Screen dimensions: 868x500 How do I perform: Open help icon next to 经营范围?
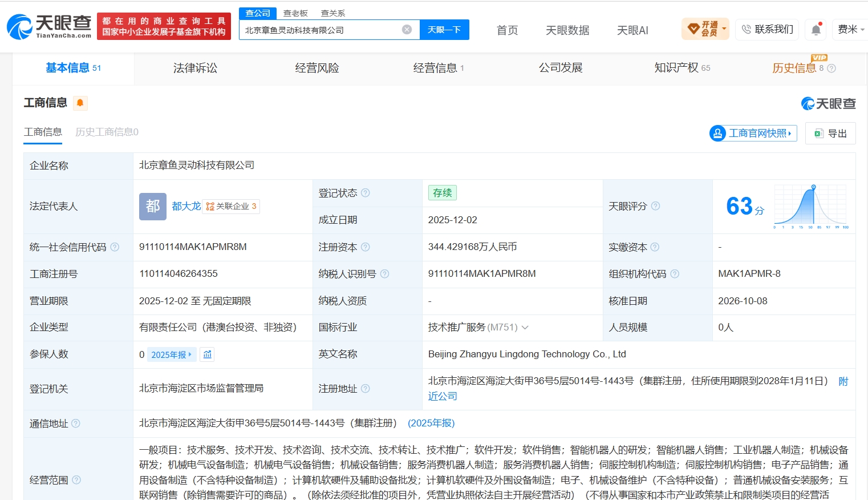tap(76, 480)
